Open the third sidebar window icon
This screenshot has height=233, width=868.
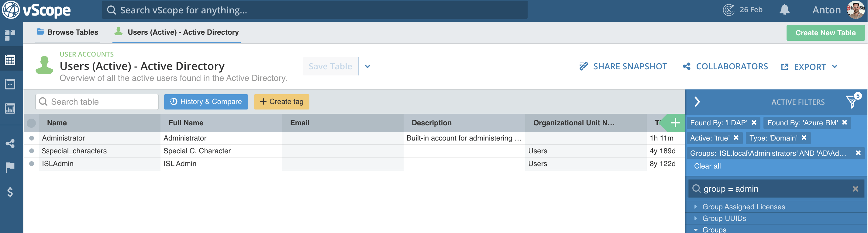[x=10, y=84]
